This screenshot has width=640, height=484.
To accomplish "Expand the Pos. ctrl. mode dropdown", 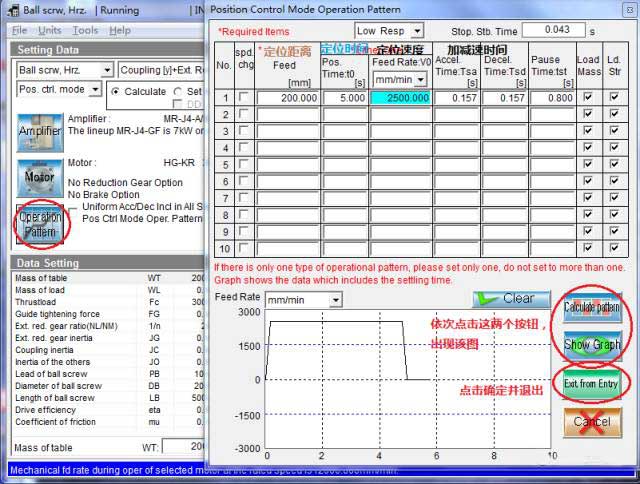I will coord(60,89).
